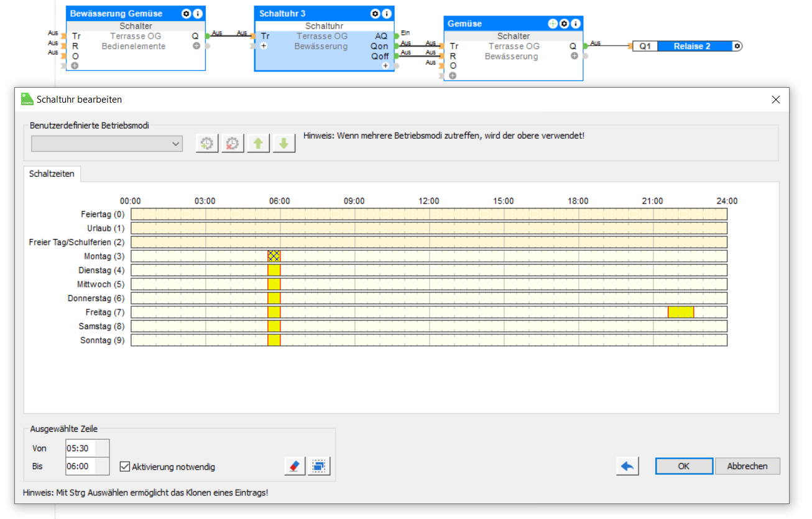Click the eraser icon to delete entry
The image size is (812, 519).
[295, 465]
